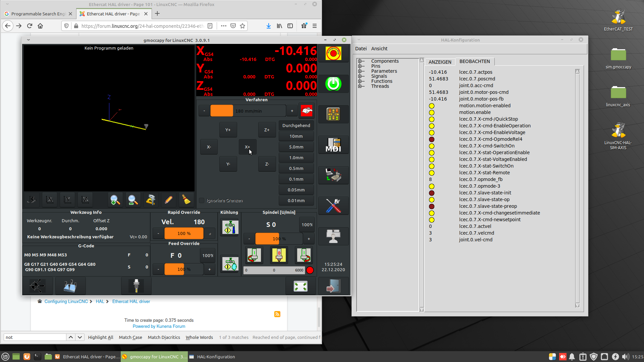Open the settings tools icon (wrench and screwdriver)

point(333,206)
